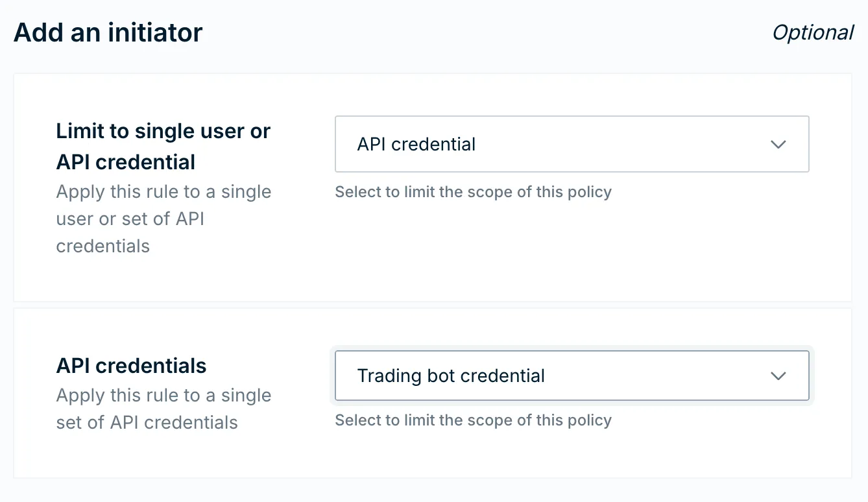Click the chevron icon beside Trading bot credential

tap(778, 376)
